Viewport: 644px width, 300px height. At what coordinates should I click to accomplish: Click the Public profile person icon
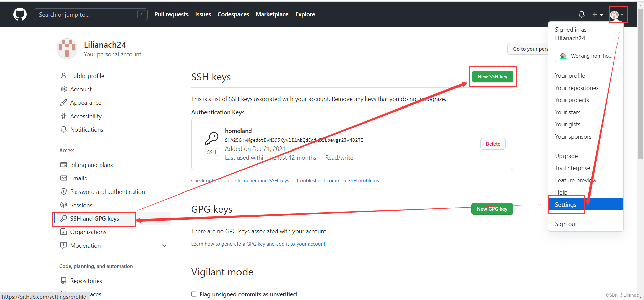tap(64, 76)
